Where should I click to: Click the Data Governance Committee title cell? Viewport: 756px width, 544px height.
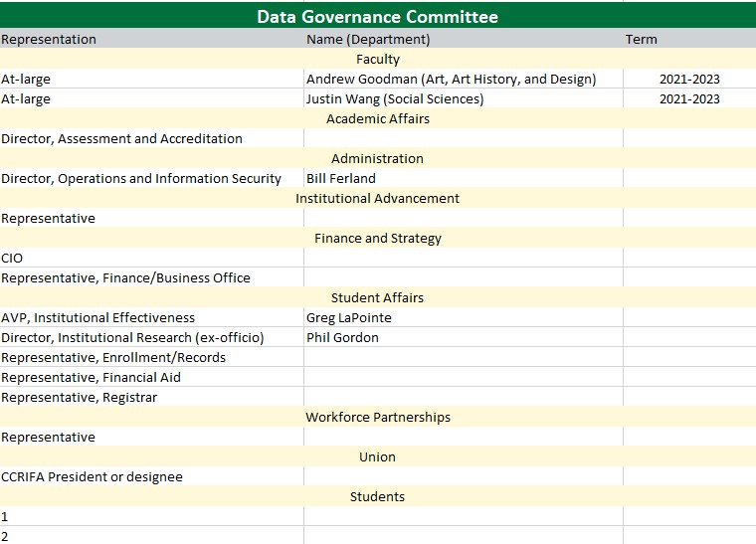377,16
